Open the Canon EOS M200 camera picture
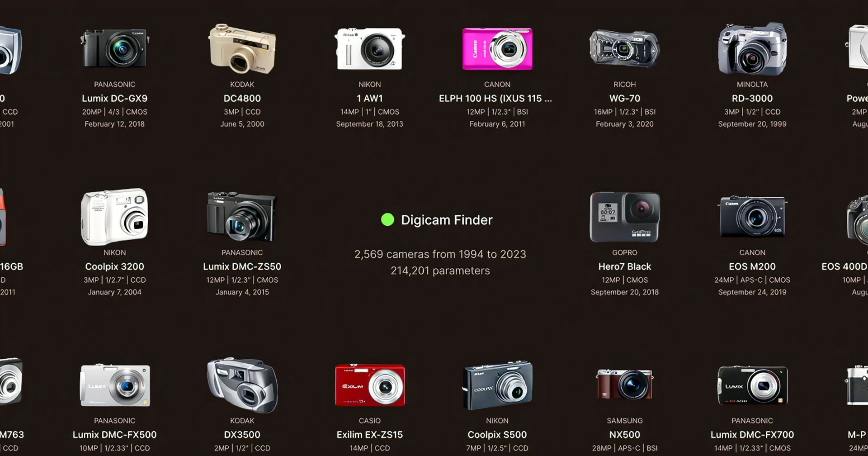 [752, 217]
